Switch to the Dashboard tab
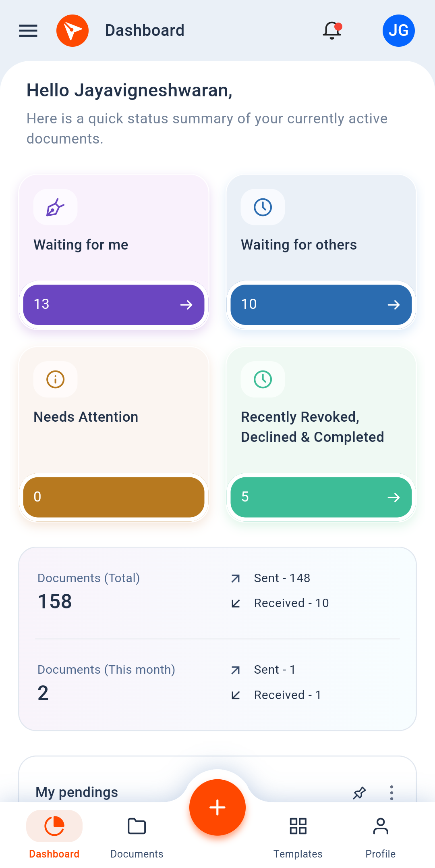435x868 pixels. [x=54, y=834]
